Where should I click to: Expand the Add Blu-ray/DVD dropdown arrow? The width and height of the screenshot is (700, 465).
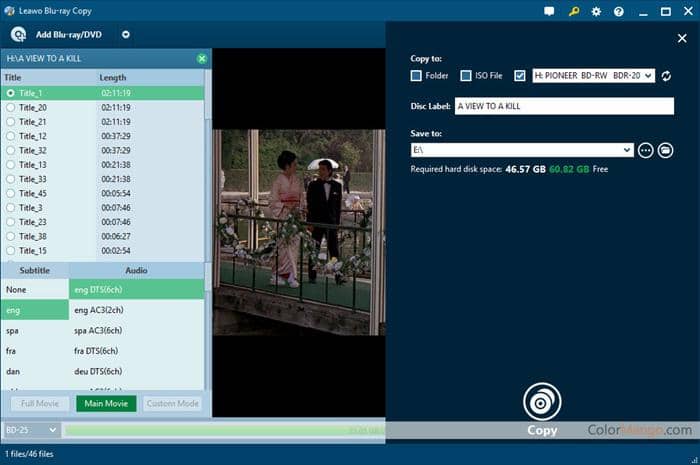(x=126, y=34)
